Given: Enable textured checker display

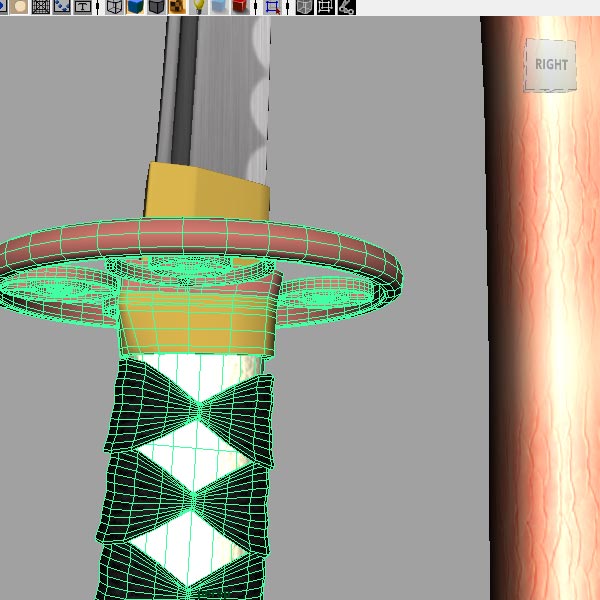Looking at the screenshot, I should (x=177, y=7).
